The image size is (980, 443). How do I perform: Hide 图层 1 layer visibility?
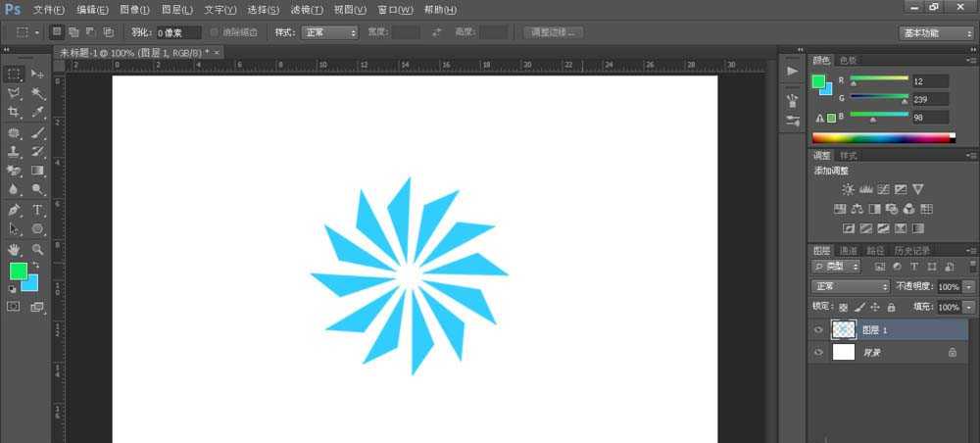click(x=818, y=330)
